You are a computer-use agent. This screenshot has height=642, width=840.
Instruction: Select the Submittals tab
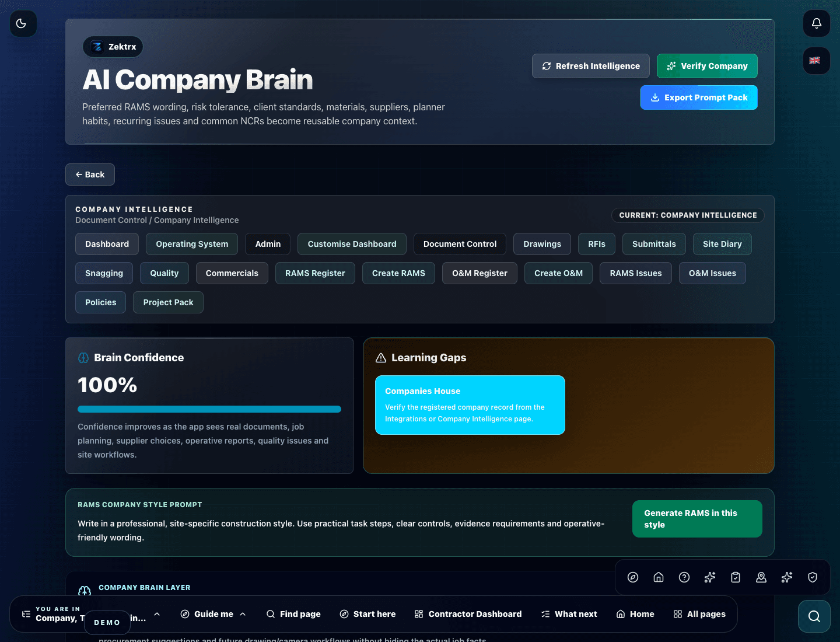[x=654, y=244]
